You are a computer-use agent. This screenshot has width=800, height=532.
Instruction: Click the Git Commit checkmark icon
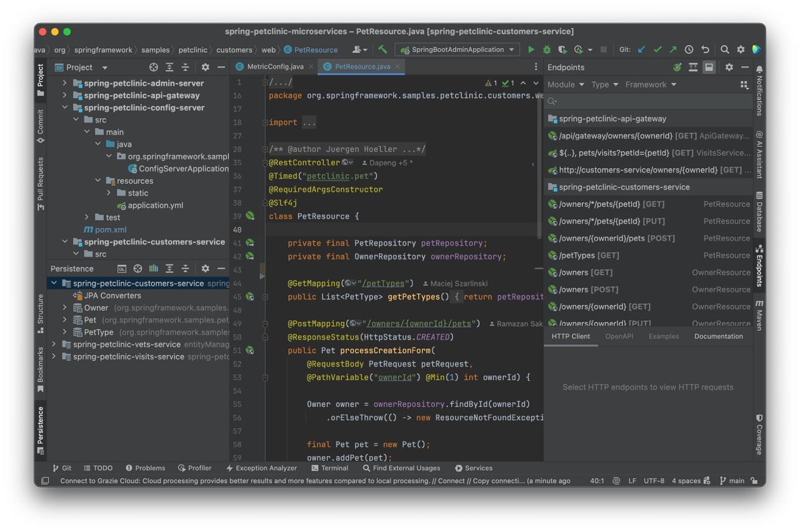[x=657, y=49]
